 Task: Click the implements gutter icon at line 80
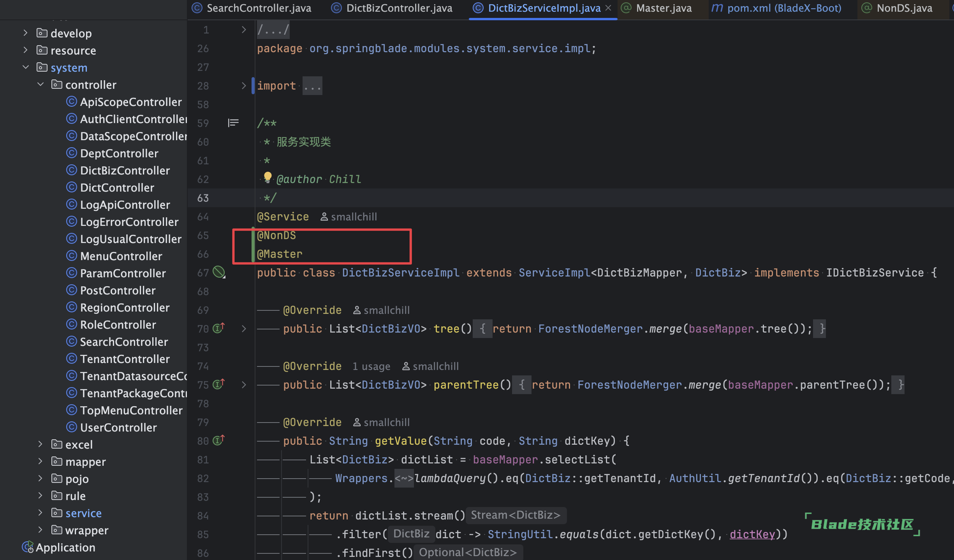coord(219,440)
